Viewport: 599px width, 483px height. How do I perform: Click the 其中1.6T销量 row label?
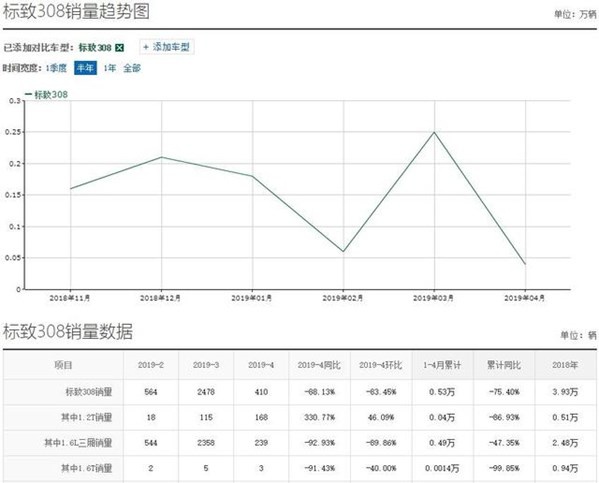coord(87,468)
